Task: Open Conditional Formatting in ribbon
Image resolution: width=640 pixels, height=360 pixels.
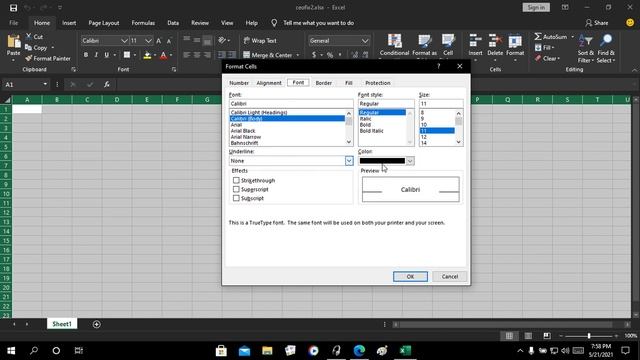Action: point(394,46)
